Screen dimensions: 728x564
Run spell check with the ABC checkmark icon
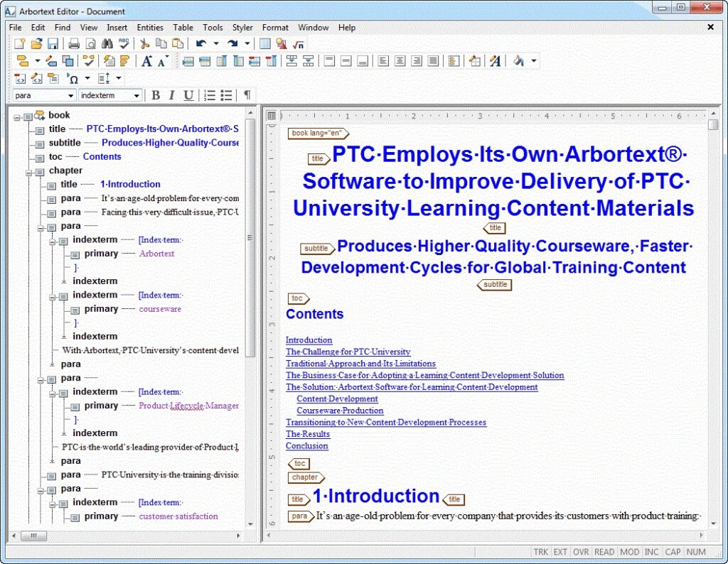coord(124,44)
